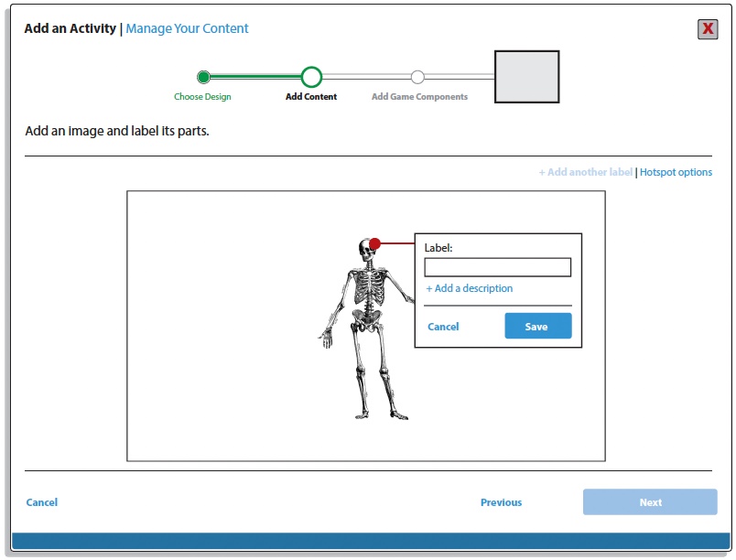Viewport: 736px width, 560px height.
Task: Click the Add Content step circle
Action: click(x=311, y=77)
